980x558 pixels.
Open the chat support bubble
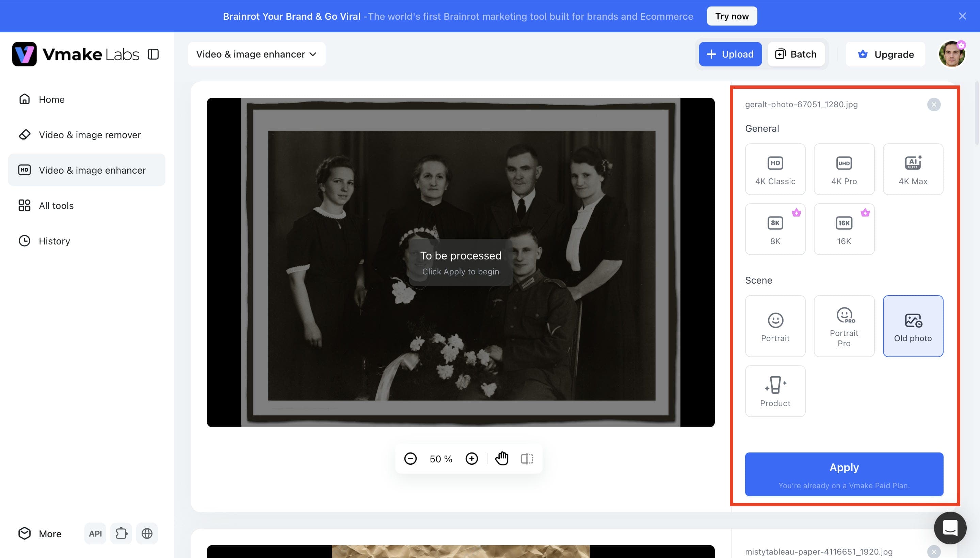point(950,528)
